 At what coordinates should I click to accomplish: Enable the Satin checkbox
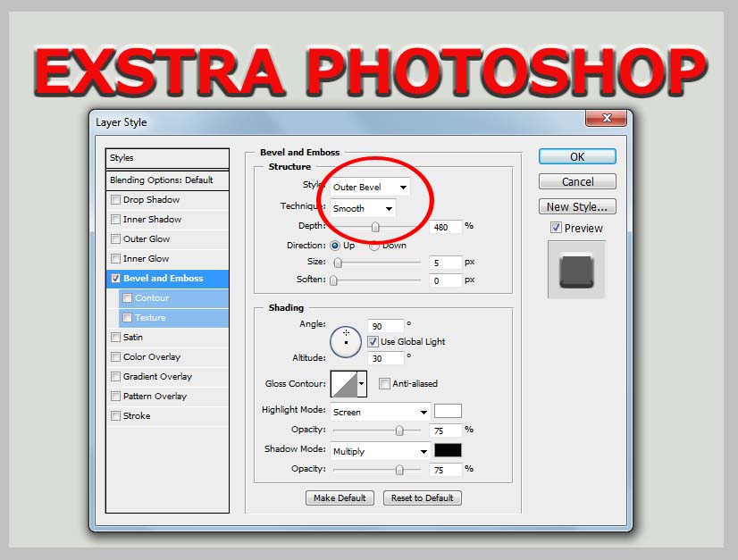click(x=115, y=338)
